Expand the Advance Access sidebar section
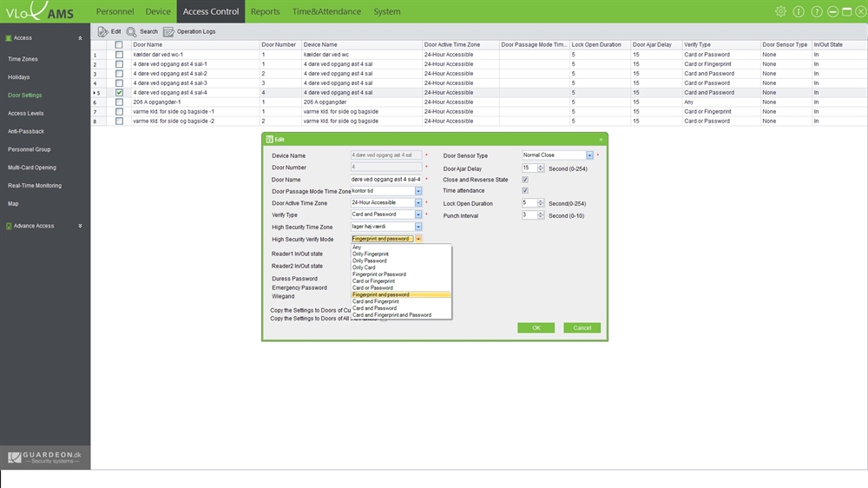 click(x=80, y=226)
